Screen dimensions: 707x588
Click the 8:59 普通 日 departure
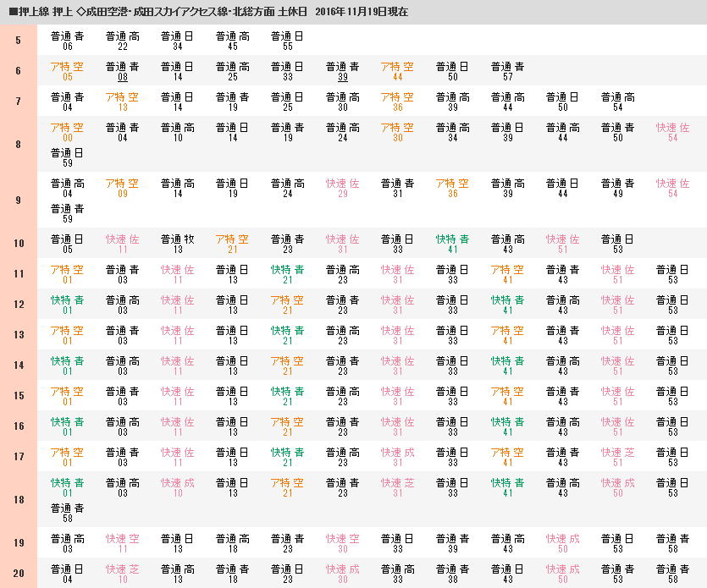click(67, 157)
